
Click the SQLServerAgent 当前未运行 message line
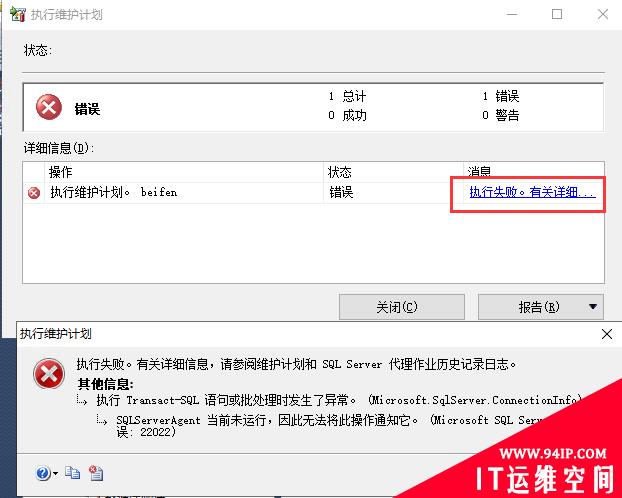pos(331,425)
